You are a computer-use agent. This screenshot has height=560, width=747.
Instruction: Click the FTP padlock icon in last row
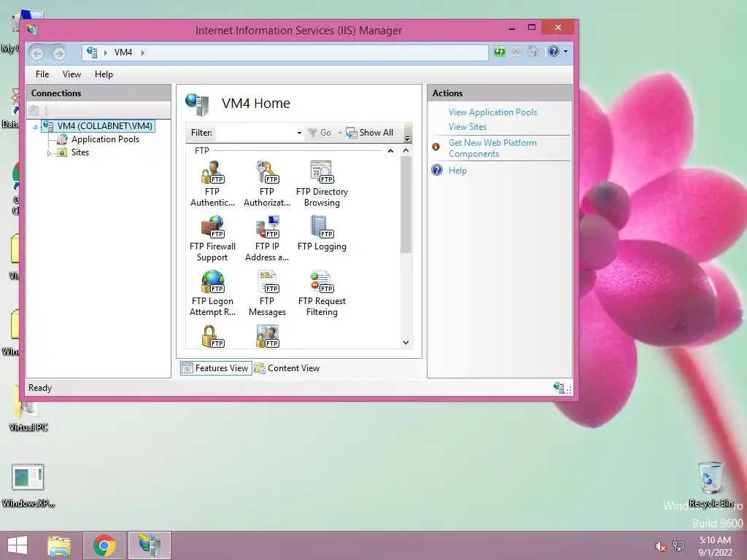212,336
